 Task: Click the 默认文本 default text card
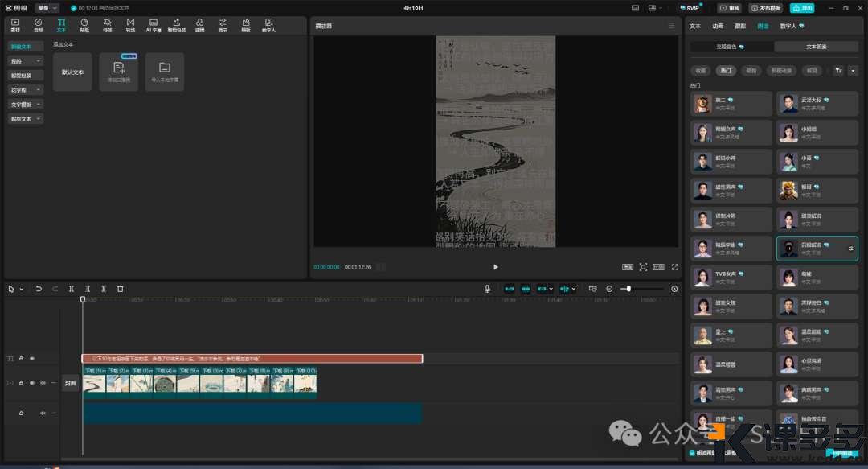(x=72, y=72)
